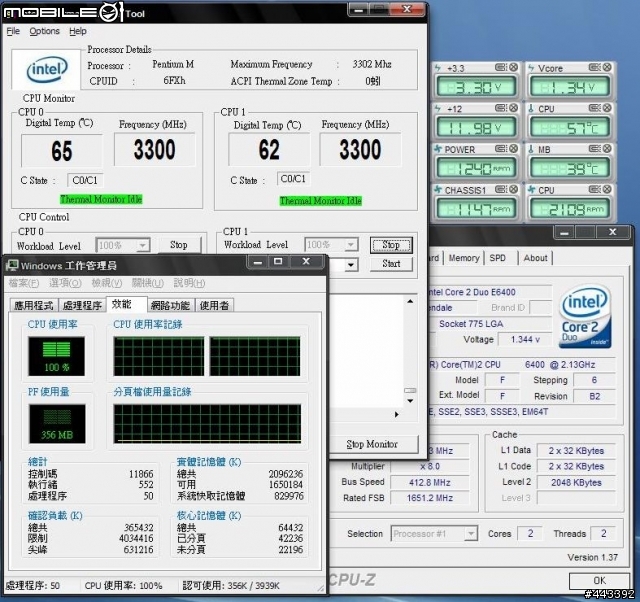Open settings icon on CPU temperature widget
Image resolution: width=640 pixels, height=602 pixels.
pos(594,108)
